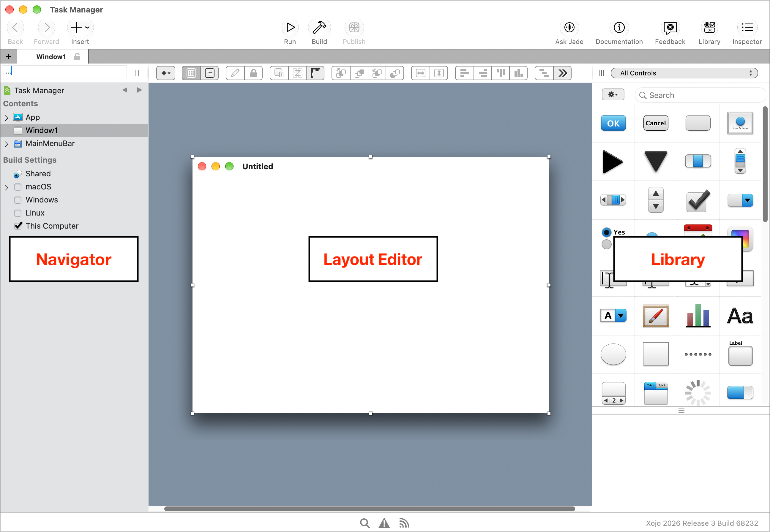Image resolution: width=770 pixels, height=532 pixels.
Task: Open the Library gear options menu
Action: tap(613, 95)
